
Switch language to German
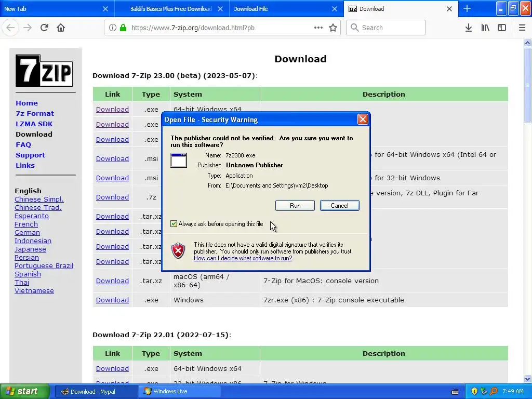click(27, 233)
